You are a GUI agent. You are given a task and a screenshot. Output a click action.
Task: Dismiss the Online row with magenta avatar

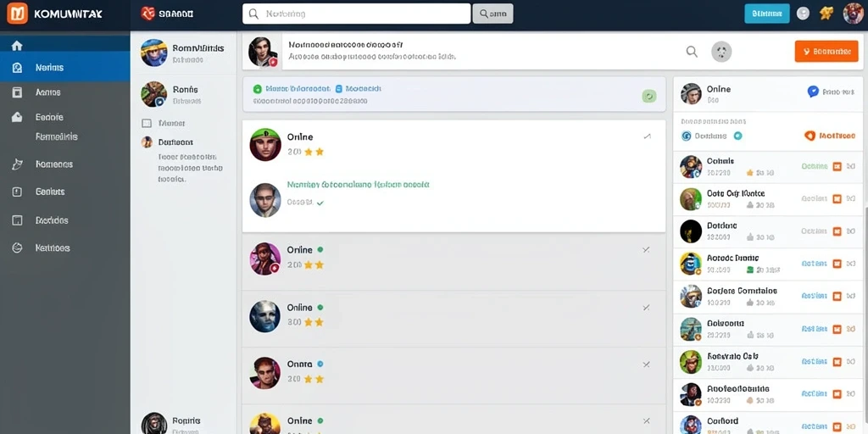[x=645, y=250]
